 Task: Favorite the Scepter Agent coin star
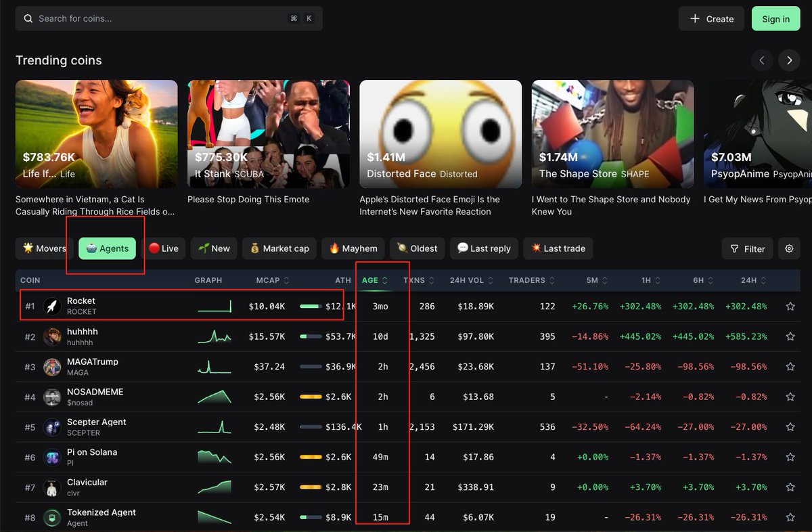pyautogui.click(x=790, y=427)
